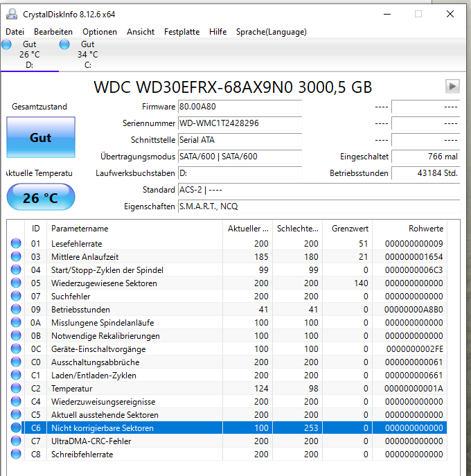Click status orb for Lesefehlerrate row

click(16, 243)
